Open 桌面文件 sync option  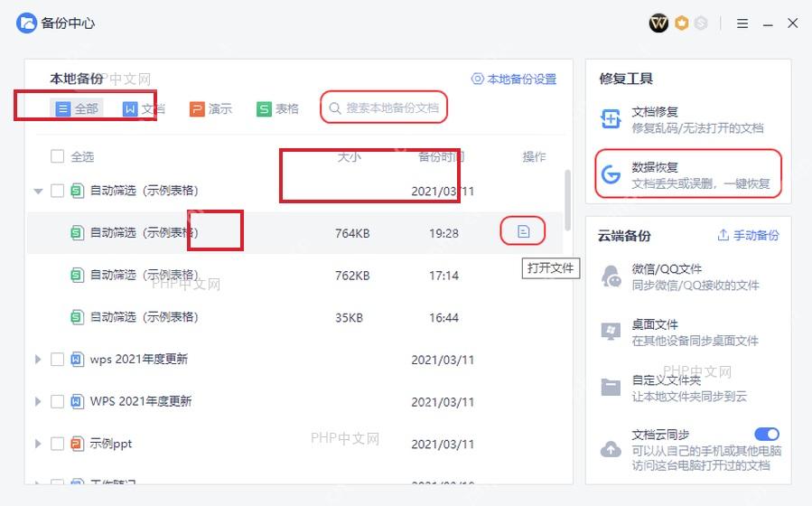[x=689, y=332]
